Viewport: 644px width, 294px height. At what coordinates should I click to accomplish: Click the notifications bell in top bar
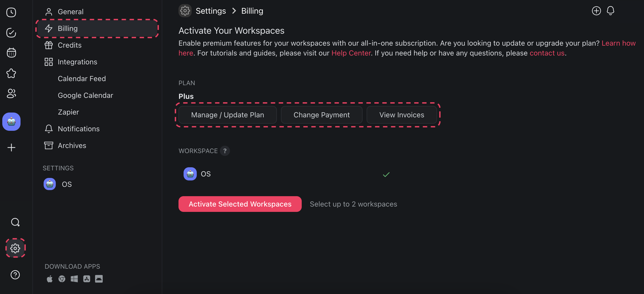tap(611, 11)
